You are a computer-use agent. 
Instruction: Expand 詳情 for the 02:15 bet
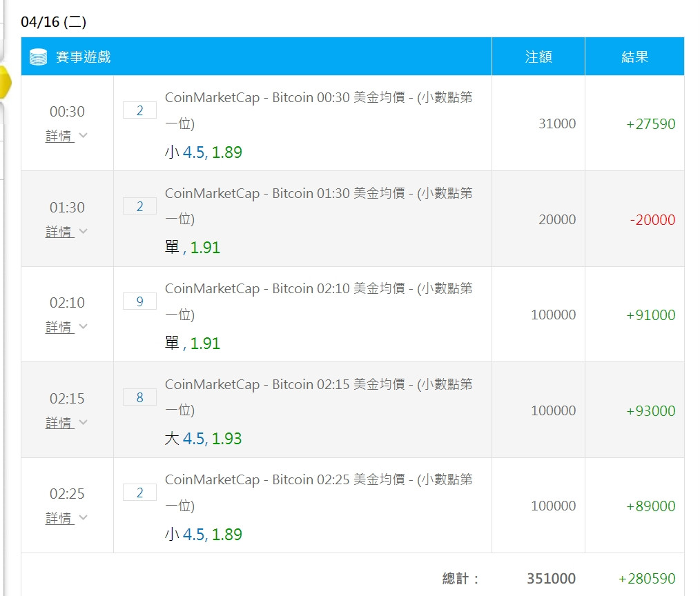(66, 422)
